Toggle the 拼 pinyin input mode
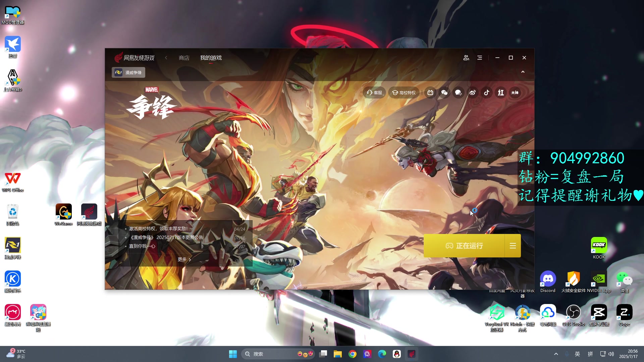This screenshot has width=644, height=362. pyautogui.click(x=590, y=354)
